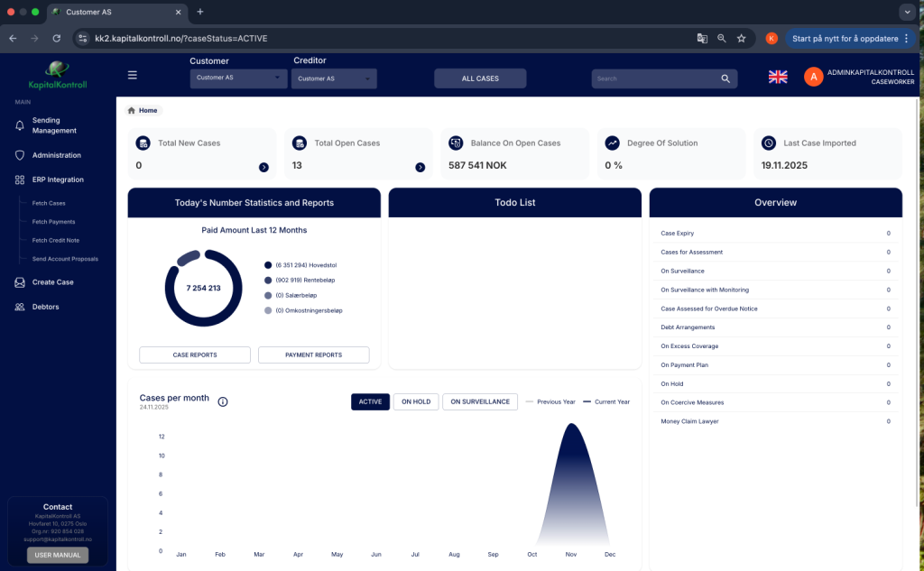924x571 pixels.
Task: Click the Cases per month info icon
Action: pyautogui.click(x=223, y=401)
